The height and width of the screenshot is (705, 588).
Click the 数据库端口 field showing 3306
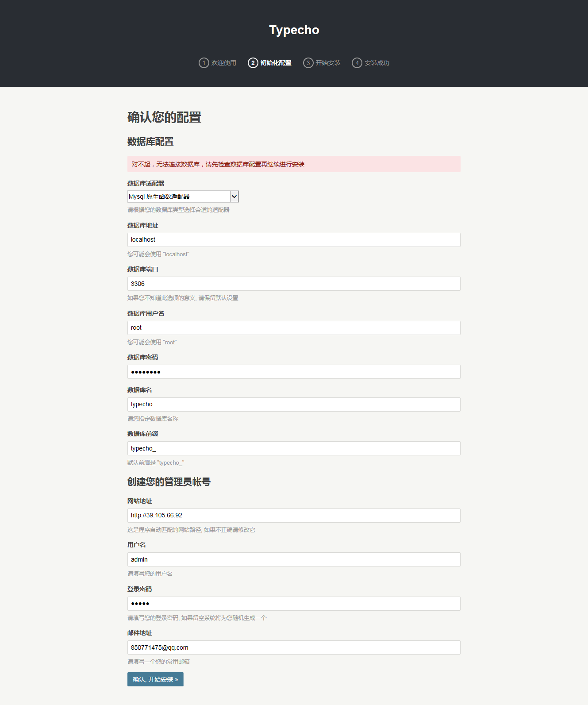[x=294, y=284]
